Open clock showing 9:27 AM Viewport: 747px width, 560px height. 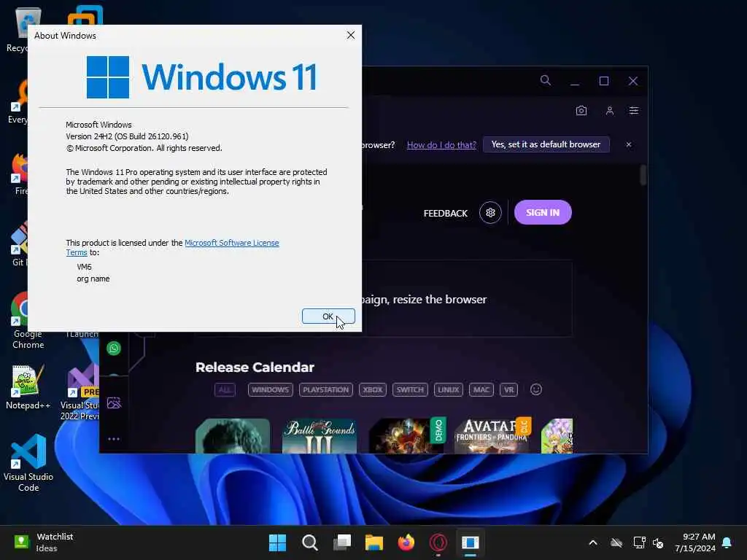(x=695, y=542)
